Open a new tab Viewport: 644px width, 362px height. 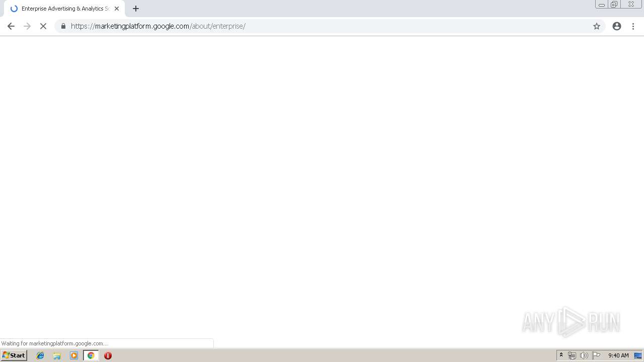(x=136, y=9)
